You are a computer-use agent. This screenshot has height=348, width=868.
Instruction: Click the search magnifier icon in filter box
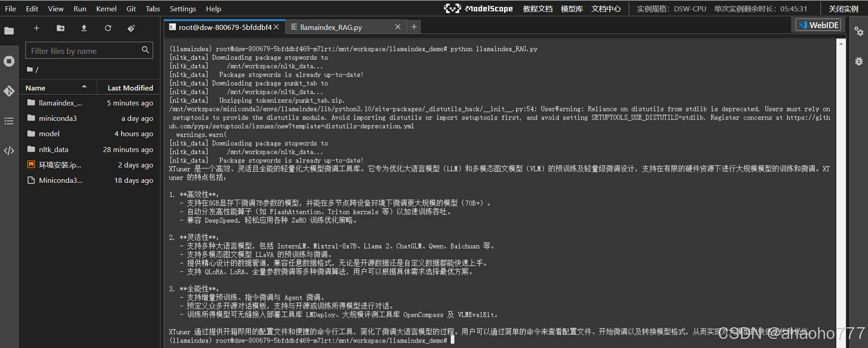pyautogui.click(x=145, y=50)
